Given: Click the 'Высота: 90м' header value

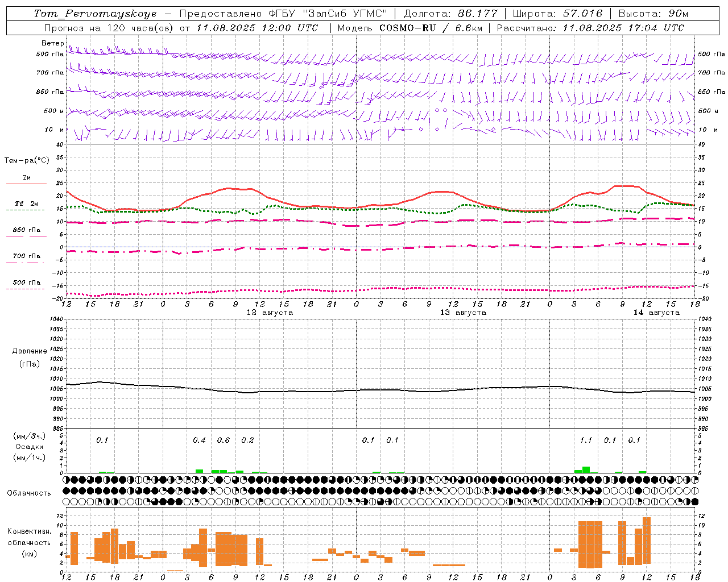Looking at the screenshot, I should 653,14.
